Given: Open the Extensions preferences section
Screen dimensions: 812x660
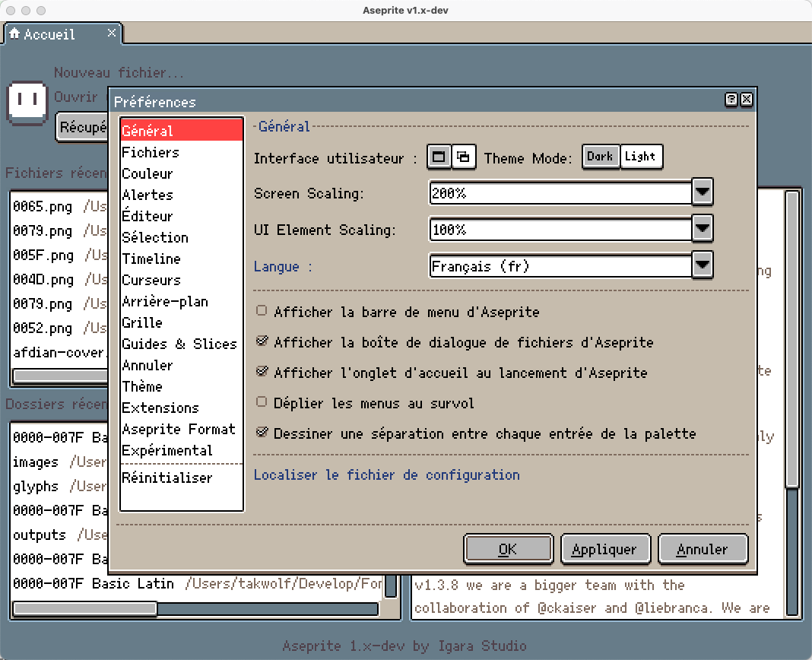Looking at the screenshot, I should click(181, 408).
